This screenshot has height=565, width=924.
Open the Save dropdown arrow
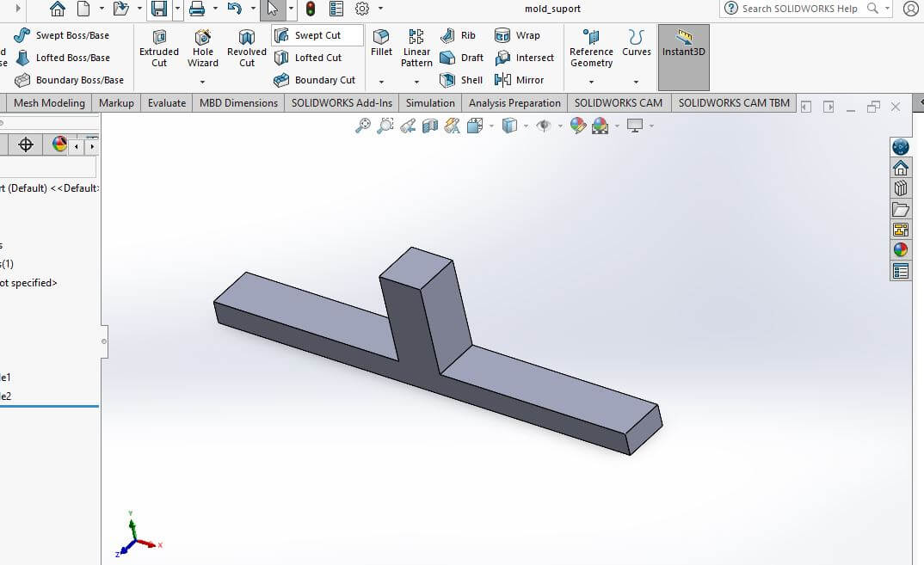(177, 9)
